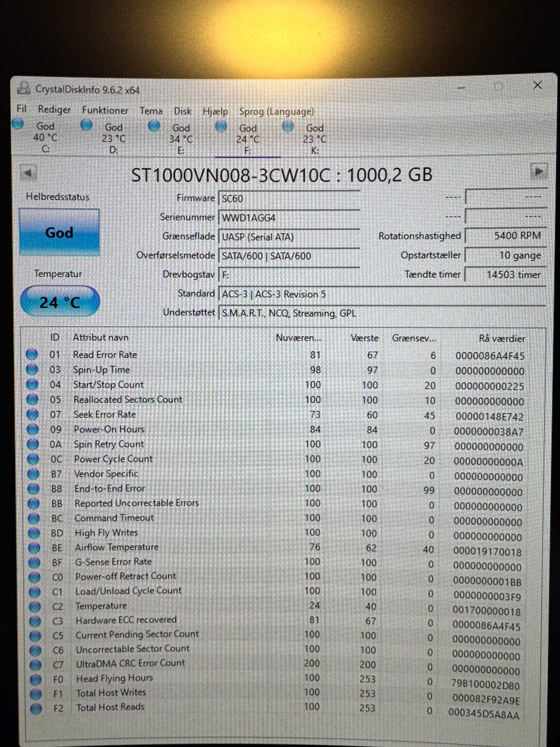The image size is (560, 747).
Task: Click the Serienummer field WWD1AGG4
Action: (x=289, y=218)
